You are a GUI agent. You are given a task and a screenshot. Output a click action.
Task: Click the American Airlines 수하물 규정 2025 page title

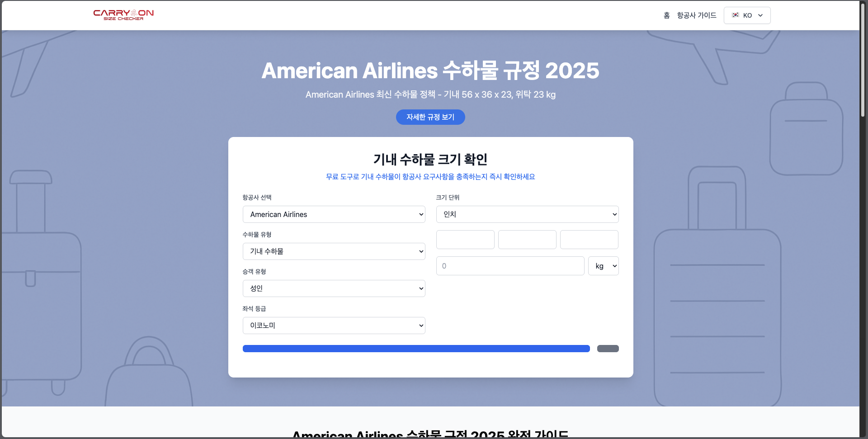[x=430, y=71]
